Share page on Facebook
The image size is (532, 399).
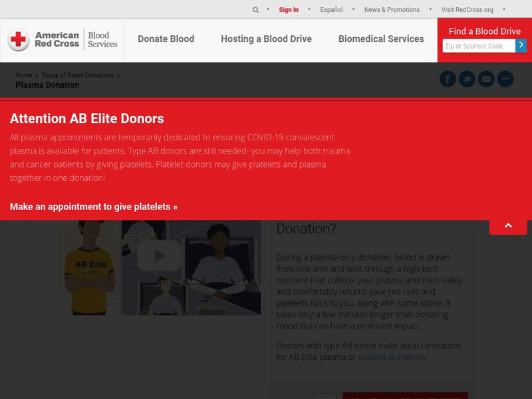pyautogui.click(x=448, y=79)
